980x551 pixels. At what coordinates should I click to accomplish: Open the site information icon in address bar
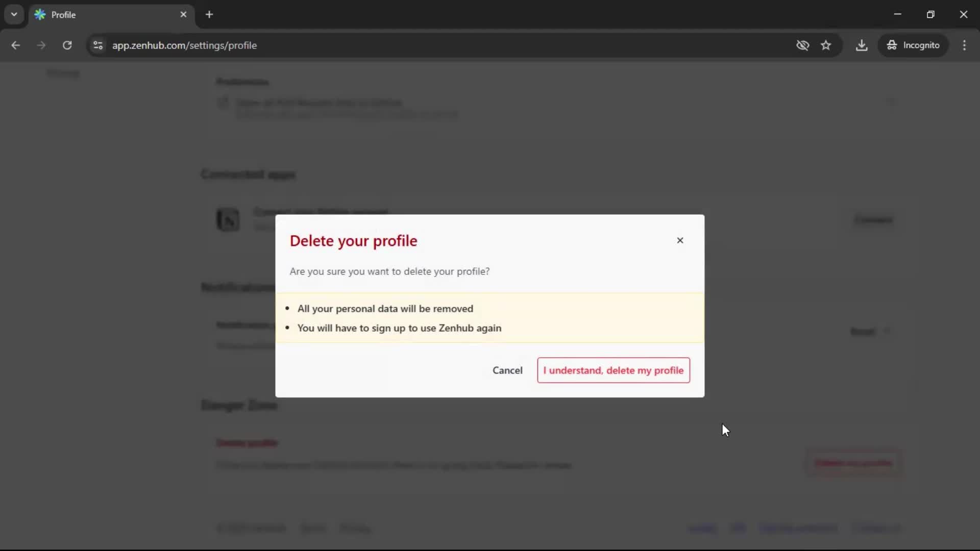(x=98, y=45)
